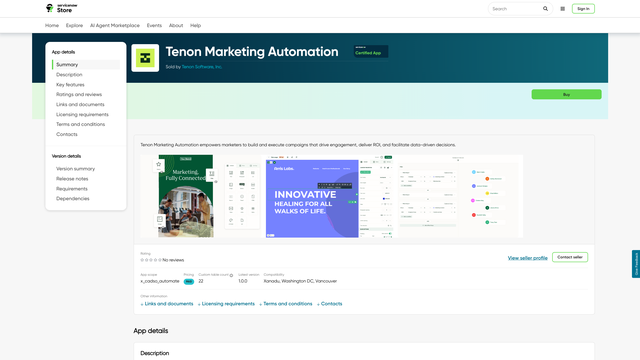Open the Events menu item
Screen dimensions: 640x360
pos(154,25)
